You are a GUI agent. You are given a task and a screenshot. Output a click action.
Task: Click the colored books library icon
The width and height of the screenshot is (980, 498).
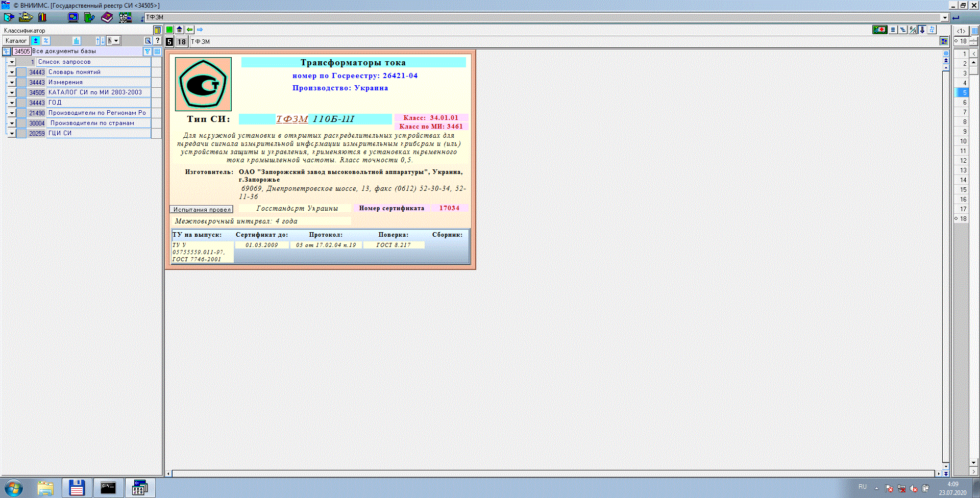pyautogui.click(x=42, y=17)
